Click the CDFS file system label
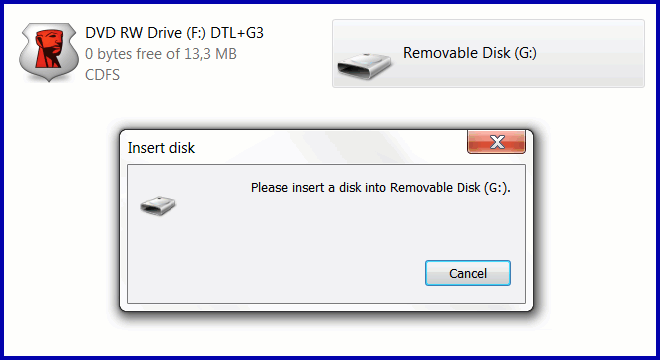Image resolution: width=660 pixels, height=360 pixels. 102,75
